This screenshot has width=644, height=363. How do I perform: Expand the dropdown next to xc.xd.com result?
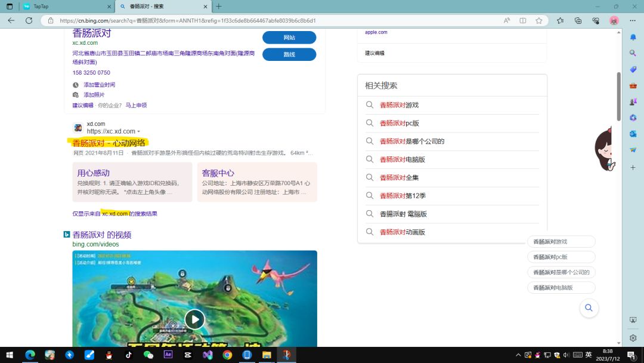pyautogui.click(x=139, y=131)
